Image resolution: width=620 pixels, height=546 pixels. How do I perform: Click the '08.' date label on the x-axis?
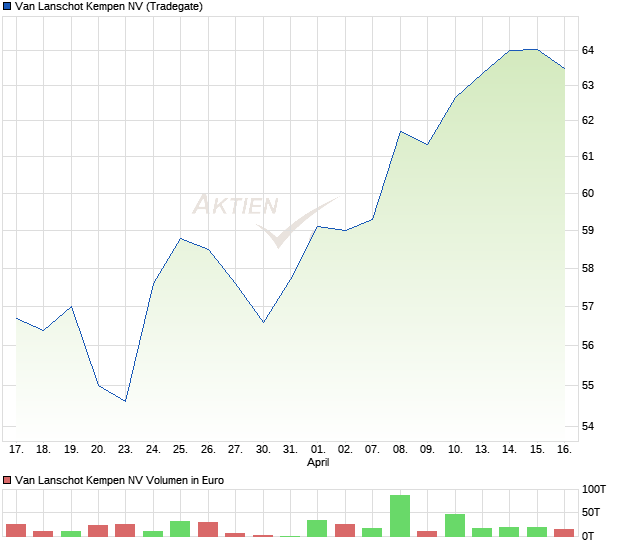coord(400,450)
